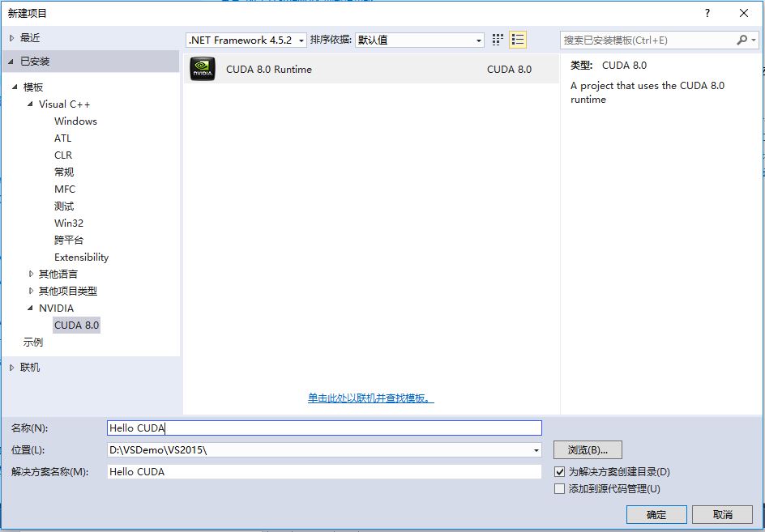Select the Windows template category
This screenshot has height=532, width=765.
(x=75, y=121)
